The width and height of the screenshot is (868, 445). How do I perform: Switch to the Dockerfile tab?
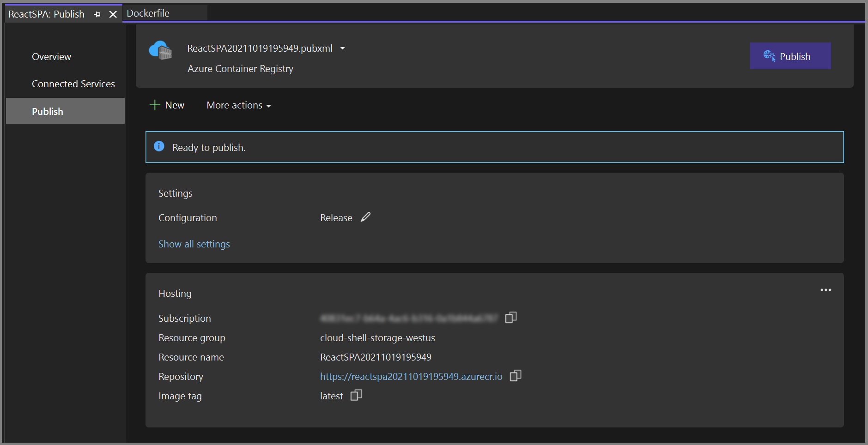click(148, 13)
